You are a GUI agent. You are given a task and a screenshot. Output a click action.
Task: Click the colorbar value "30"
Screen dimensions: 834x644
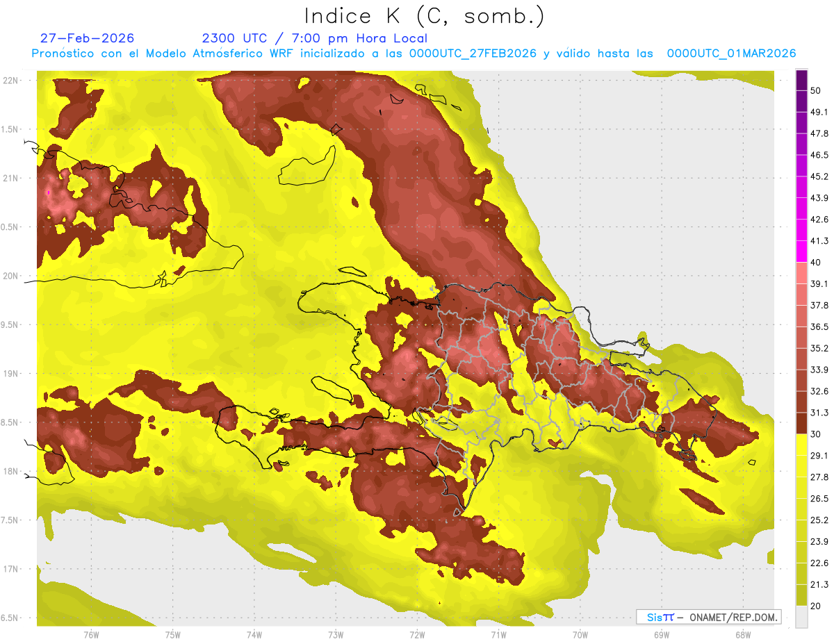point(815,434)
